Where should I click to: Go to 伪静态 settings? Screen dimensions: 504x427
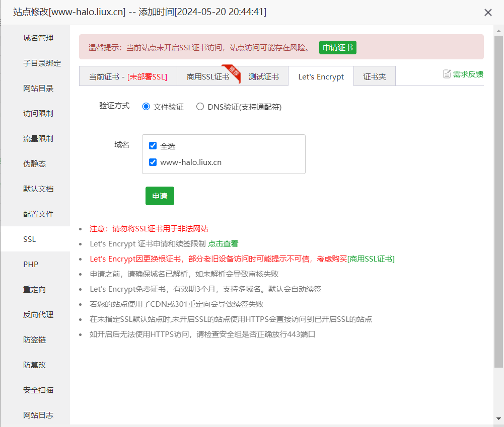tap(35, 164)
